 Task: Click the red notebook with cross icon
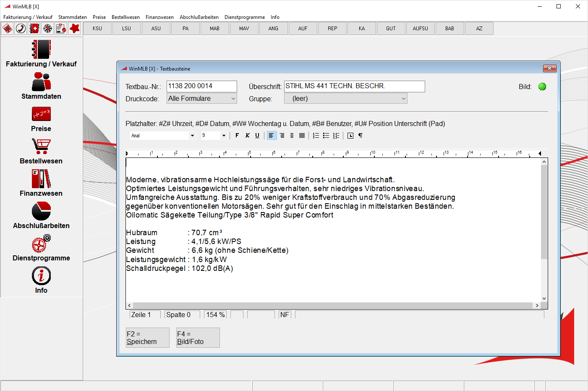[x=34, y=29]
